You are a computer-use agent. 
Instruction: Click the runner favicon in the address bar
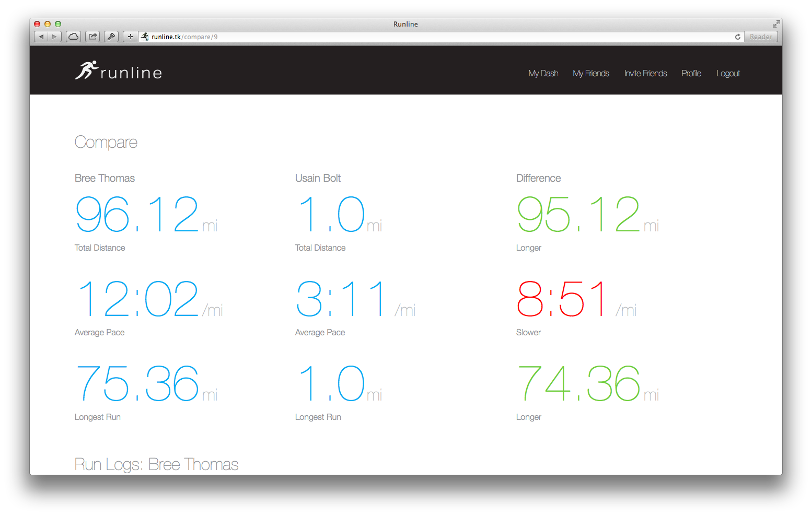point(145,37)
